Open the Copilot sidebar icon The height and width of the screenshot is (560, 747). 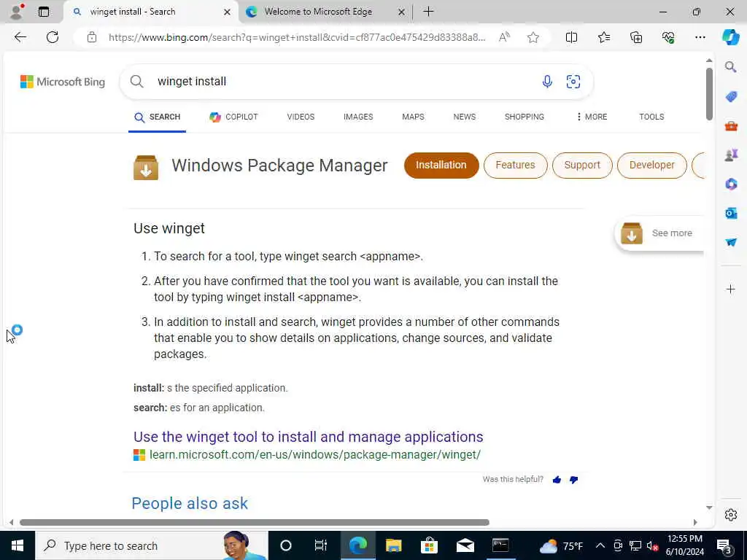[730, 37]
